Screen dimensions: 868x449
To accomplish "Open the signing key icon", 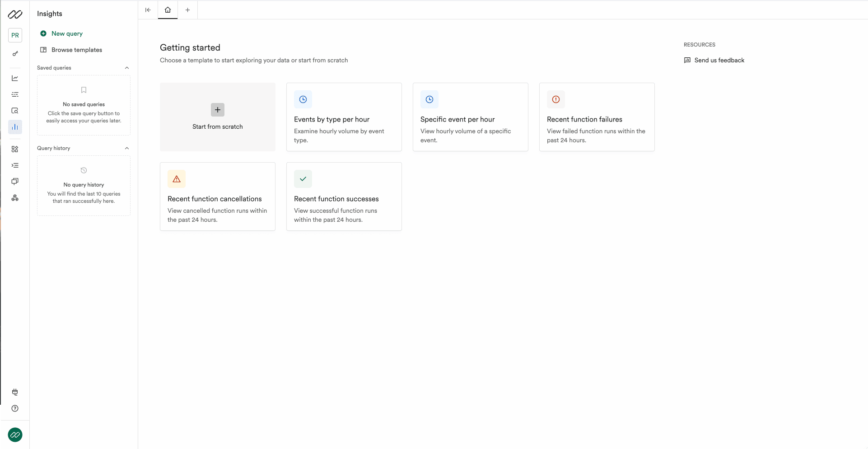I will [15, 53].
